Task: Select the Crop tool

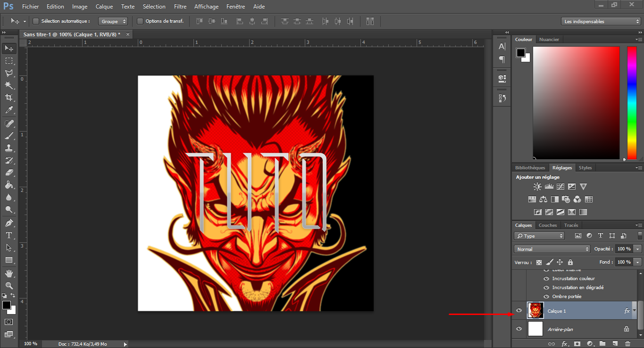Action: click(x=9, y=98)
